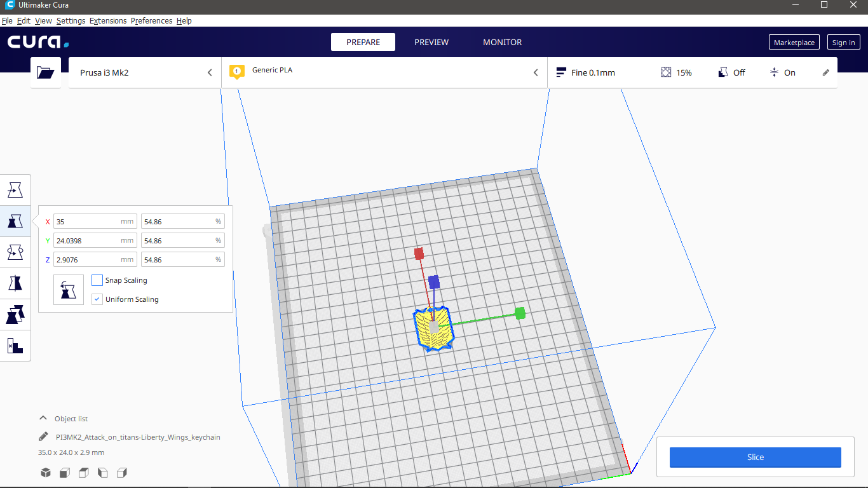868x488 pixels.
Task: Click the adhesion On icon
Action: 774,72
